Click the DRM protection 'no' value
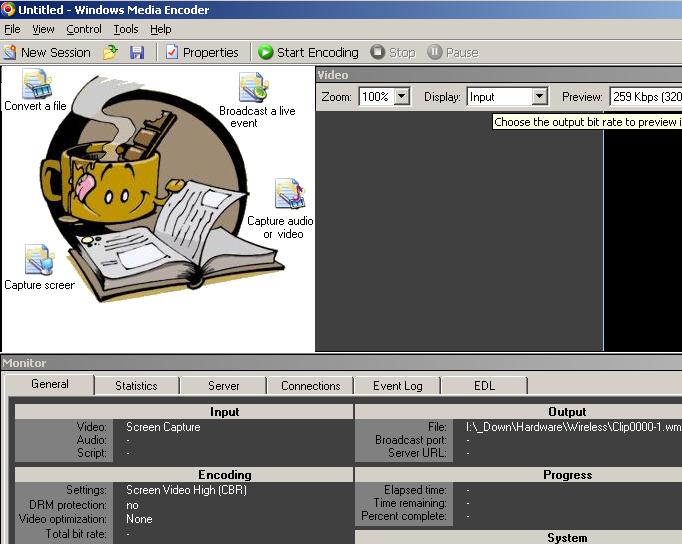The image size is (682, 544). coord(132,505)
